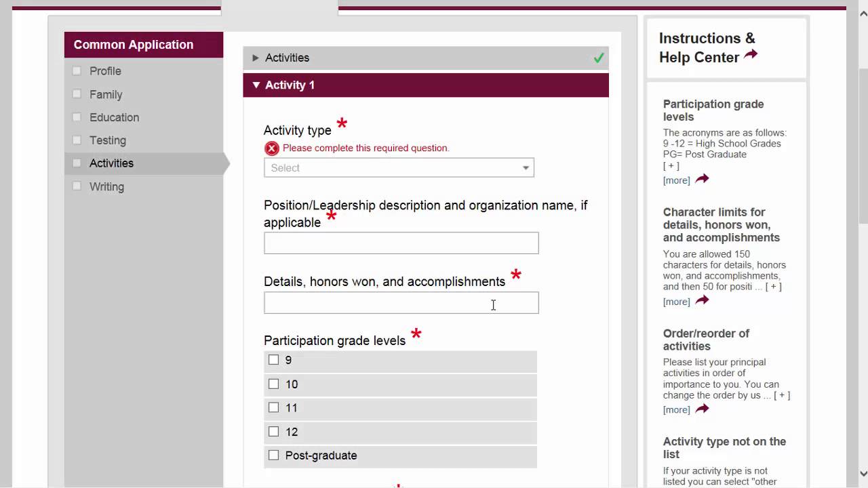868x488 pixels.
Task: Tick the grade 11 checkbox
Action: (x=273, y=407)
